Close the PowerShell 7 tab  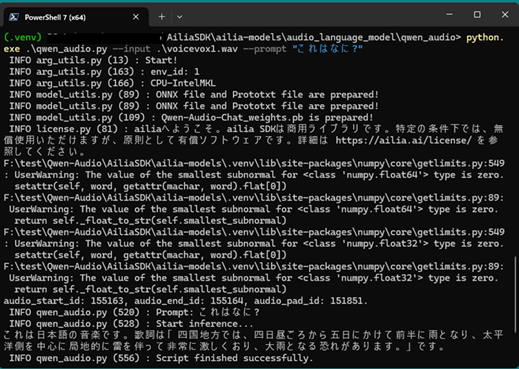[136, 17]
